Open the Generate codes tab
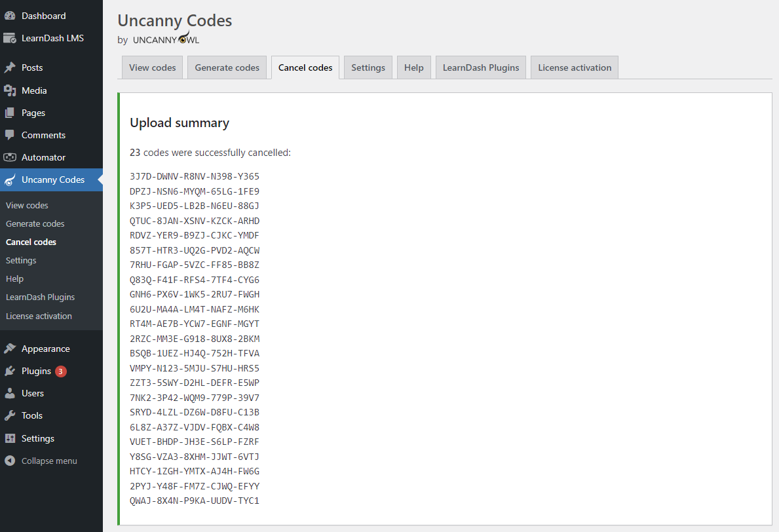Image resolution: width=779 pixels, height=532 pixels. (x=227, y=67)
